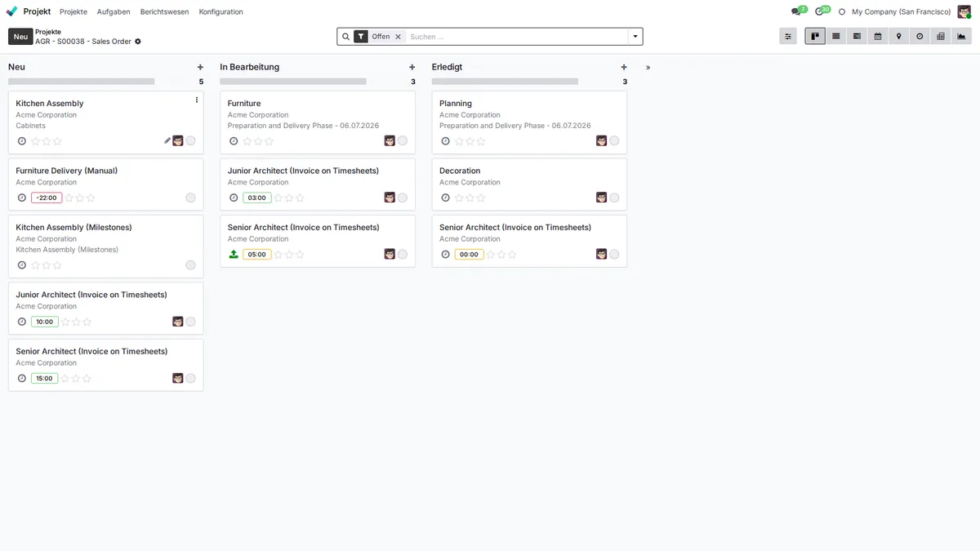The image size is (980, 551).
Task: Open the My Company (San Francisco) switcher
Action: click(x=901, y=11)
